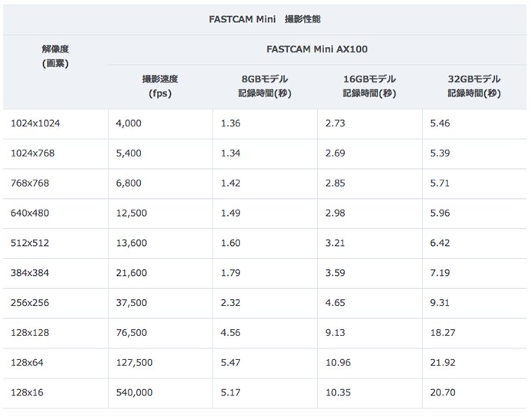This screenshot has height=417, width=532.
Task: Select the 32GBモデル 記録時間 header
Action: coord(475,86)
